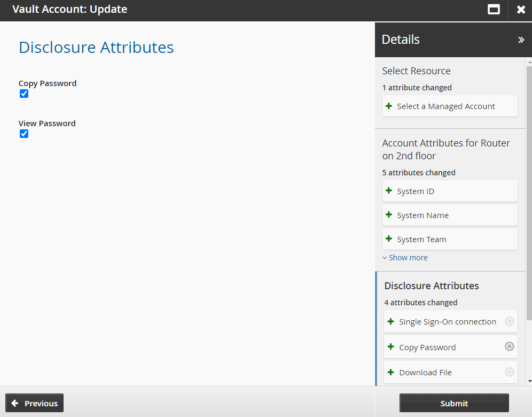532x417 pixels.
Task: Uncheck the View Password checkbox
Action: coord(24,134)
